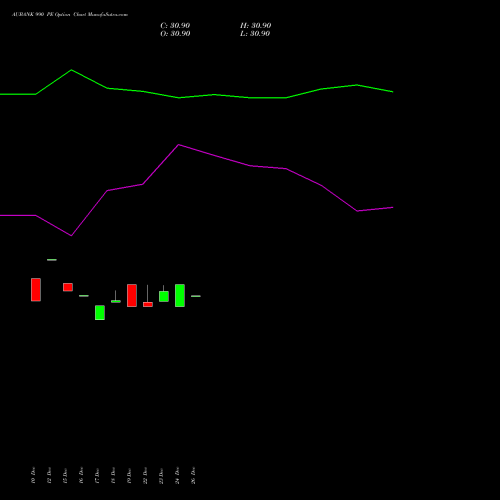Select the tall red candlestick for 19 Dec
The width and height of the screenshot is (500, 500).
click(132, 295)
